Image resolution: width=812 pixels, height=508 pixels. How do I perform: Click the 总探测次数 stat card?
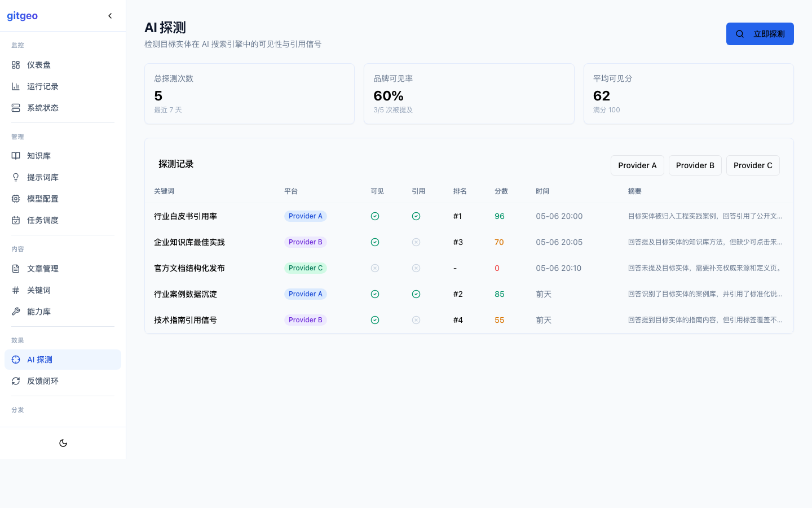coord(249,94)
